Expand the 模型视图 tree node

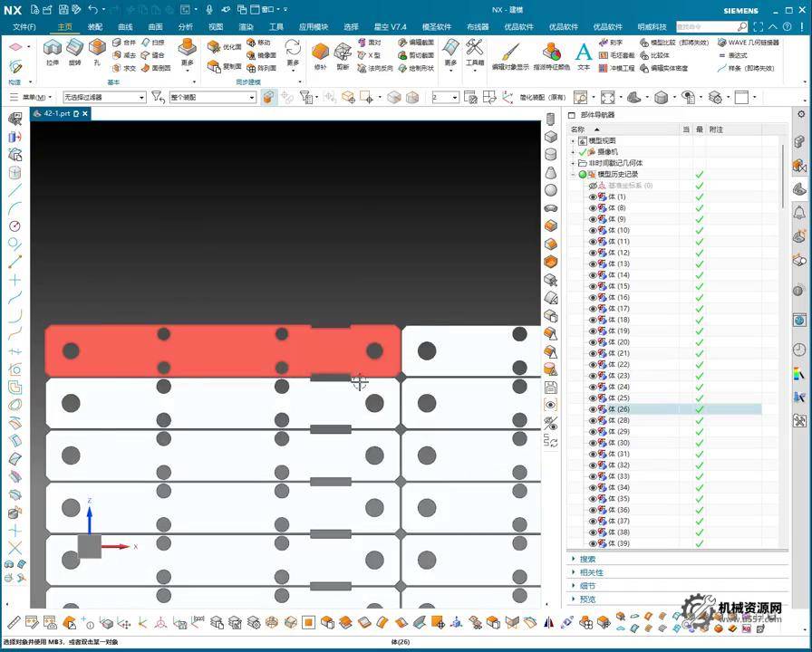click(x=573, y=141)
